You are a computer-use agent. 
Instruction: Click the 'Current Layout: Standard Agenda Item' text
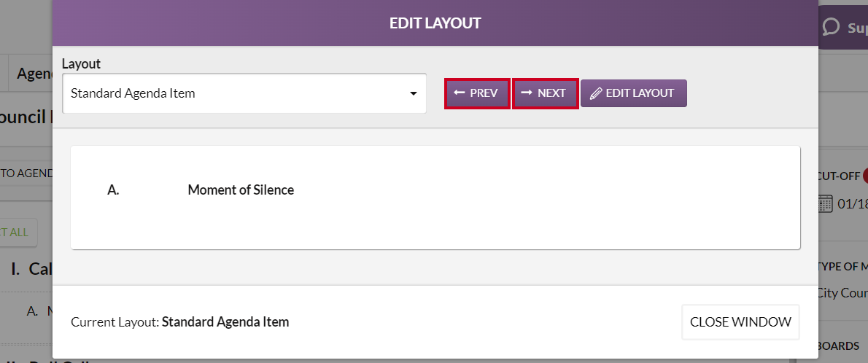(x=180, y=321)
